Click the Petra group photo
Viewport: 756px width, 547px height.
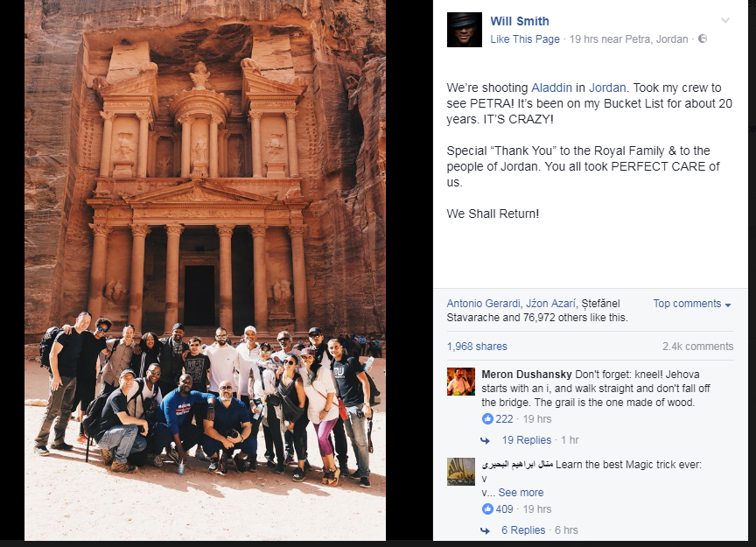coord(205,270)
